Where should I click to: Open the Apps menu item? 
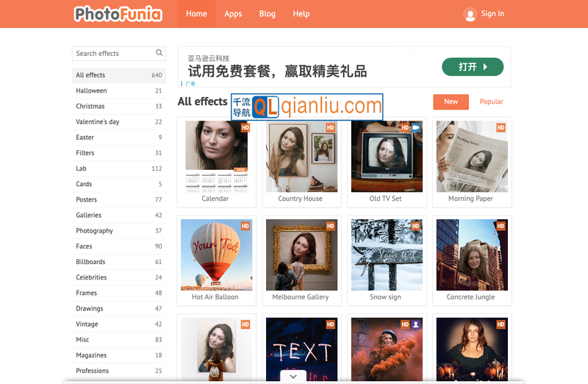pyautogui.click(x=233, y=14)
